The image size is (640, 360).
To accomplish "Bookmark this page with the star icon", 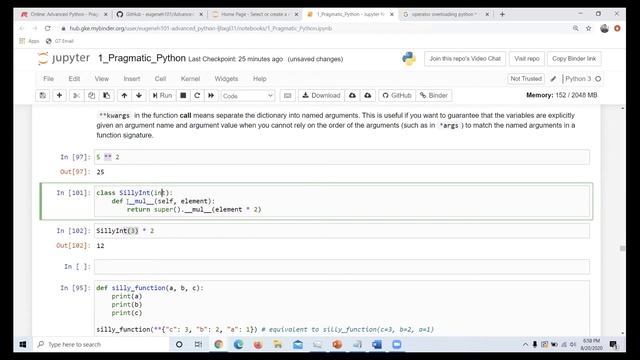I will coord(589,29).
